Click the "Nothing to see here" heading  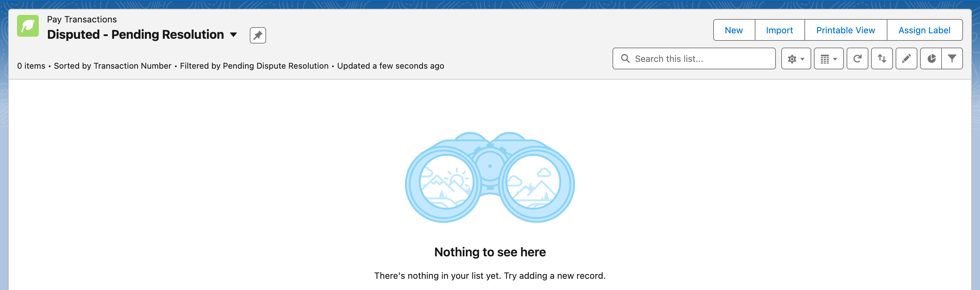coord(490,252)
